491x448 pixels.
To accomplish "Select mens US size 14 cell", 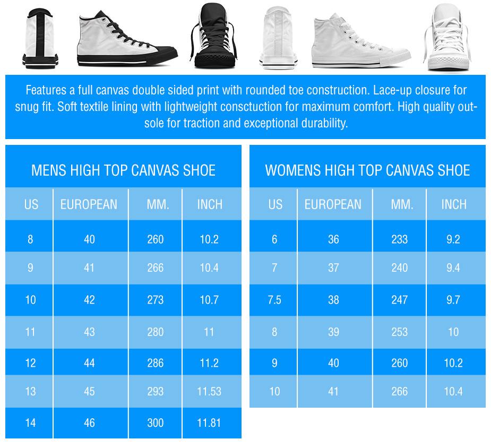I will (30, 423).
